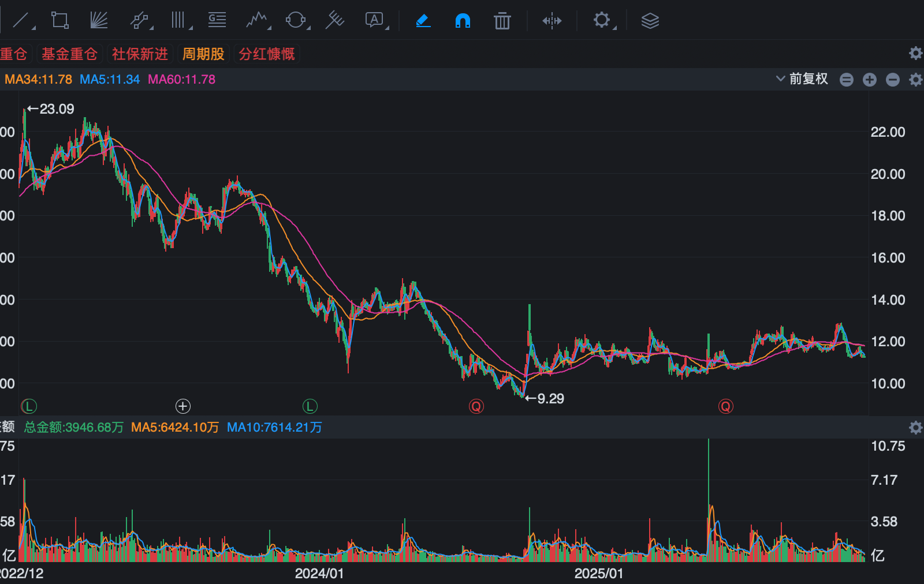924x584 pixels.
Task: Open the volume panel settings gear
Action: pyautogui.click(x=915, y=428)
